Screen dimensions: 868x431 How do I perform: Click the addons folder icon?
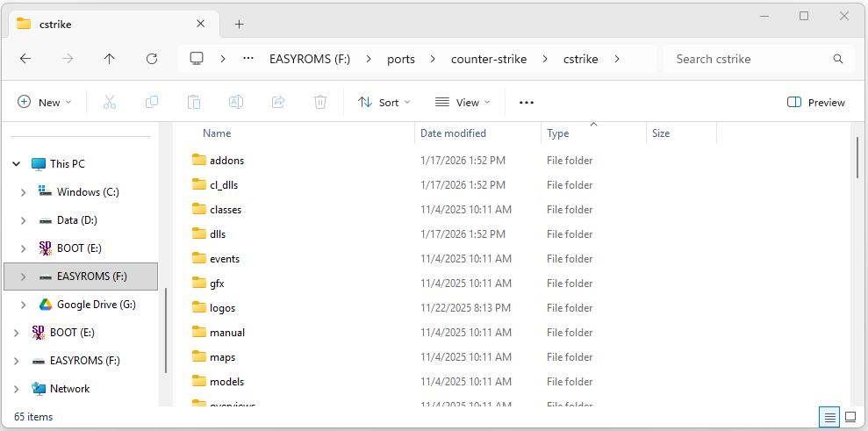(199, 160)
